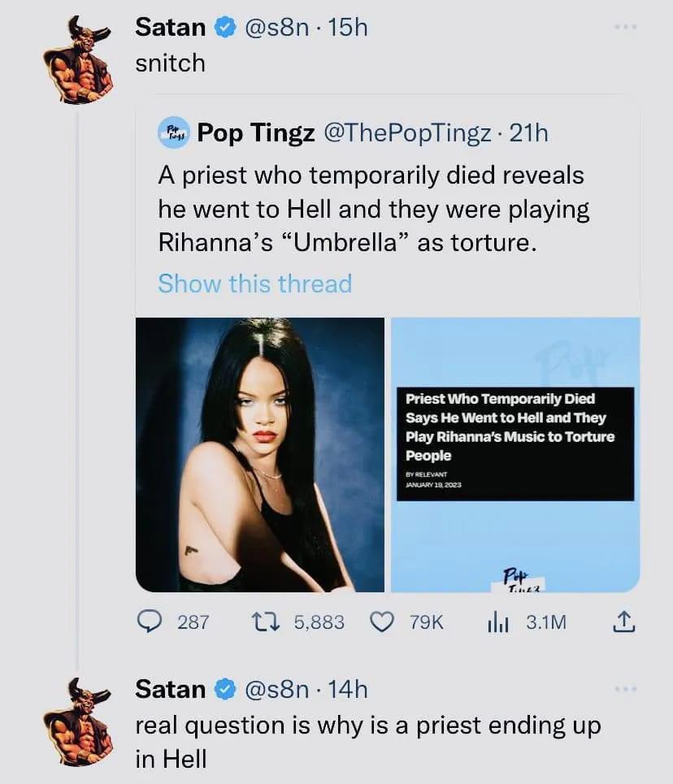Click the @ThePopTingz handle

tap(406, 133)
